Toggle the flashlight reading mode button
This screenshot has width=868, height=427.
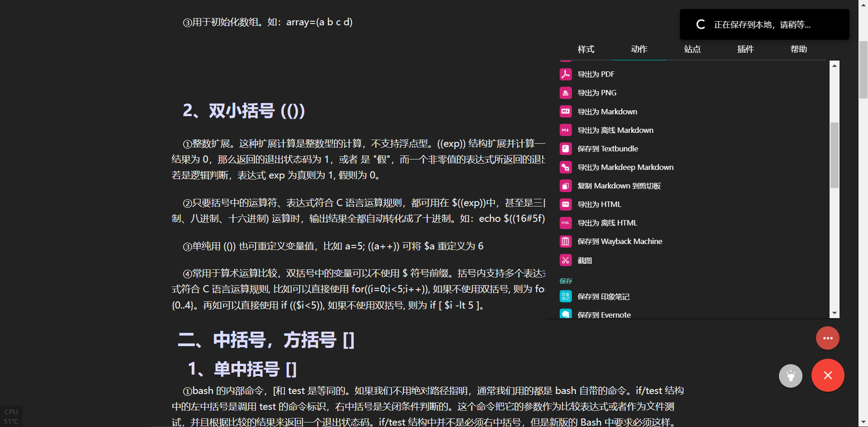point(790,375)
